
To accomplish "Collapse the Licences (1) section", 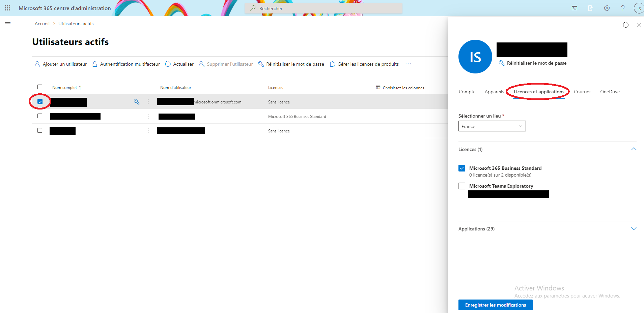I will tap(634, 149).
